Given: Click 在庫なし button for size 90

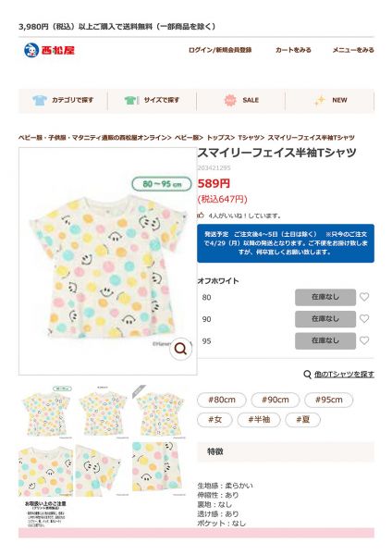Looking at the screenshot, I should [325, 319].
